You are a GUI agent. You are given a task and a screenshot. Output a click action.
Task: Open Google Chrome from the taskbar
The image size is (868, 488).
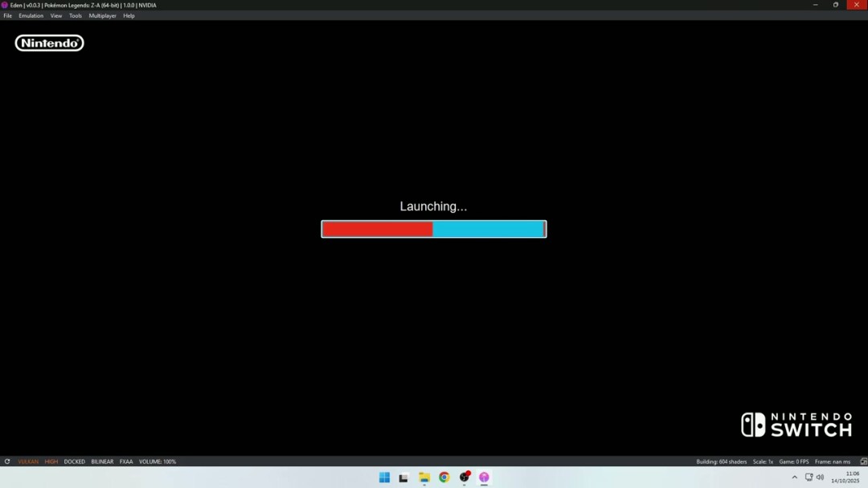pyautogui.click(x=444, y=477)
